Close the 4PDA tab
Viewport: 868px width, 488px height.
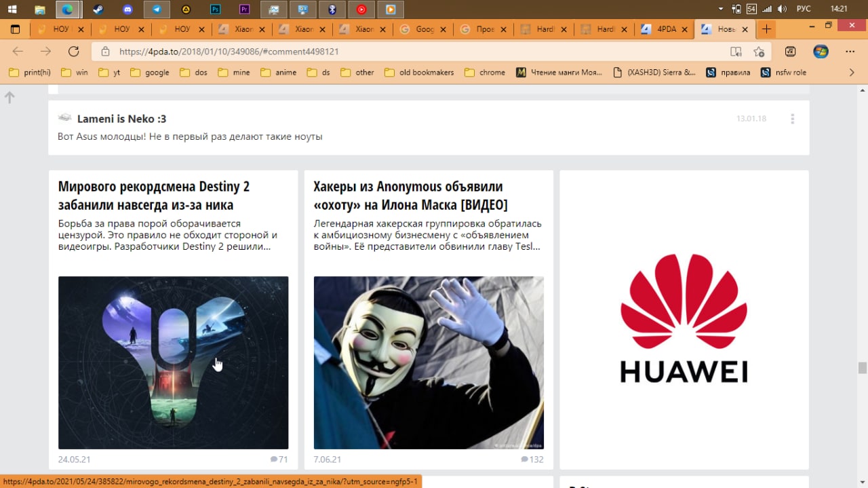pyautogui.click(x=685, y=29)
